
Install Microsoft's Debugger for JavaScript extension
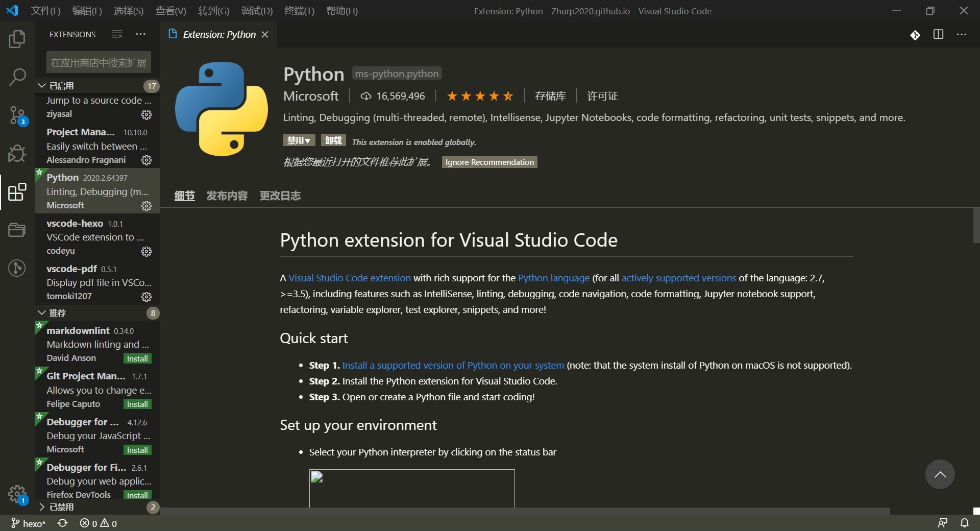click(x=137, y=450)
